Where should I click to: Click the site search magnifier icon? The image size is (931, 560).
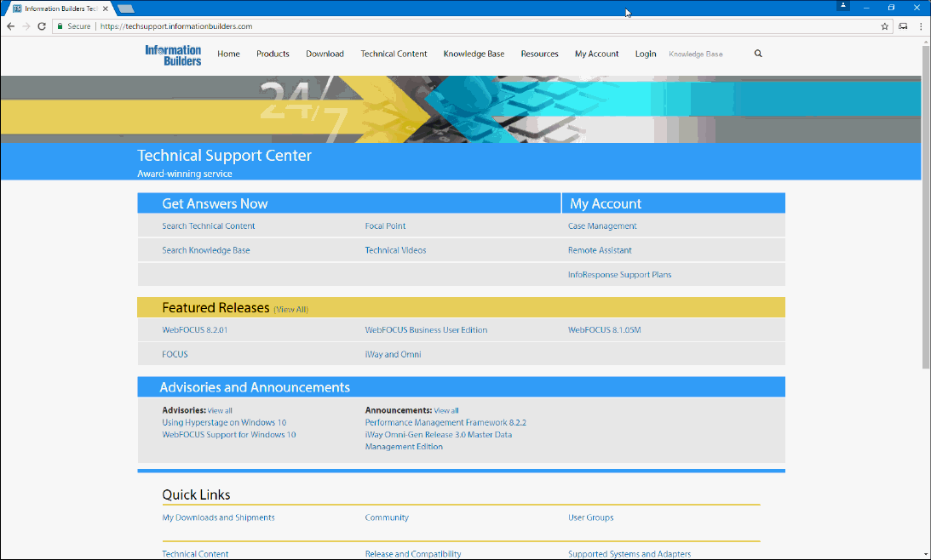(x=758, y=54)
